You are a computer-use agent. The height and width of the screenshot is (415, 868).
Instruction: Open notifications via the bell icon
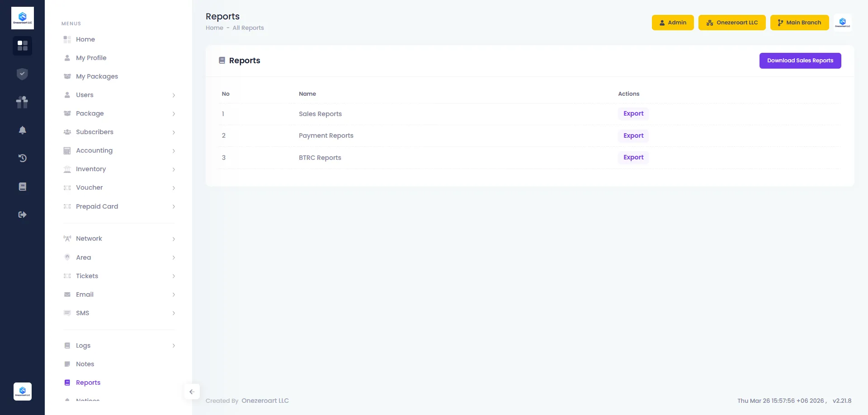[x=22, y=130]
